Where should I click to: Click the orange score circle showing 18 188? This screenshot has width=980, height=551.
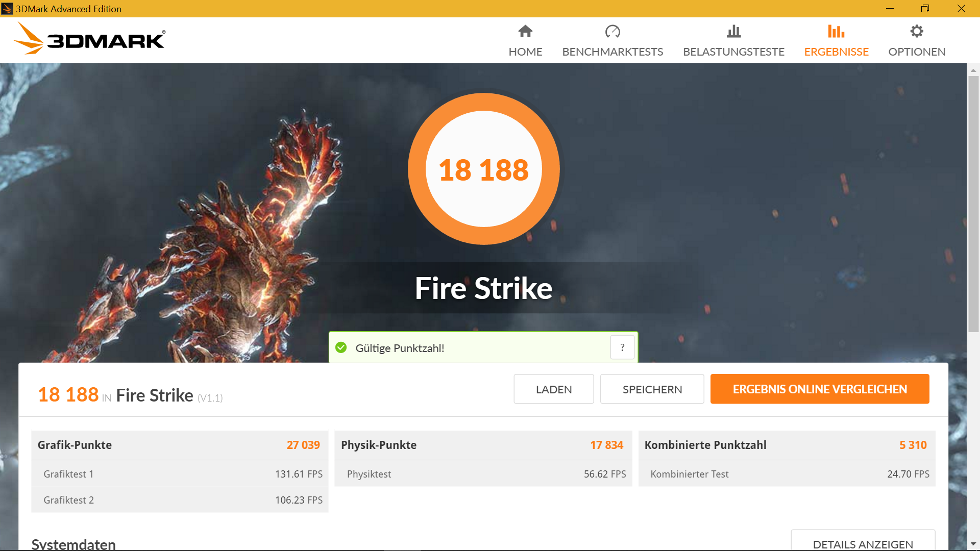click(484, 169)
